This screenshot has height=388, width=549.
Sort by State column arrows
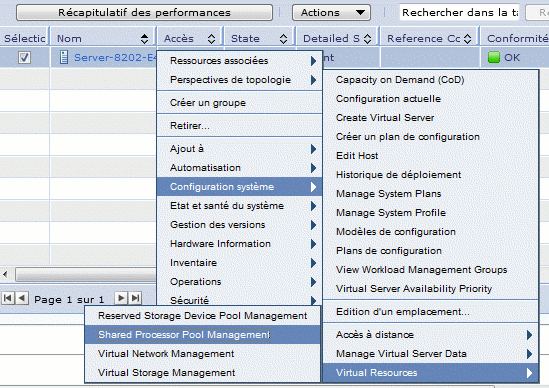pos(283,39)
